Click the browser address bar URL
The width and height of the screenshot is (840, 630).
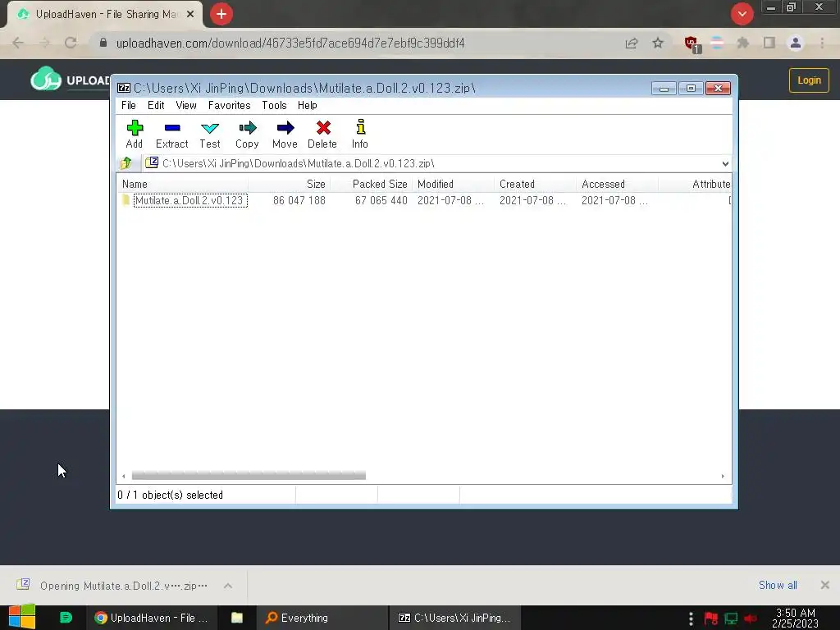pos(290,43)
